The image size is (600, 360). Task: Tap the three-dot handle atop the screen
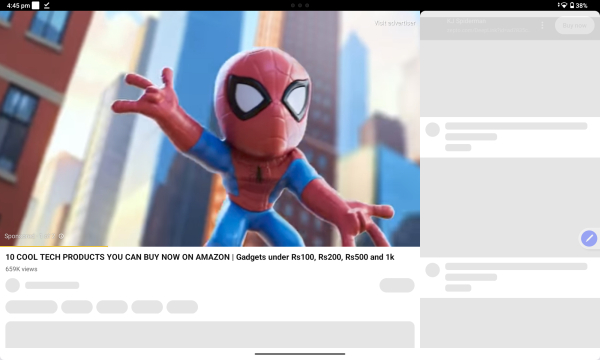pyautogui.click(x=300, y=5)
